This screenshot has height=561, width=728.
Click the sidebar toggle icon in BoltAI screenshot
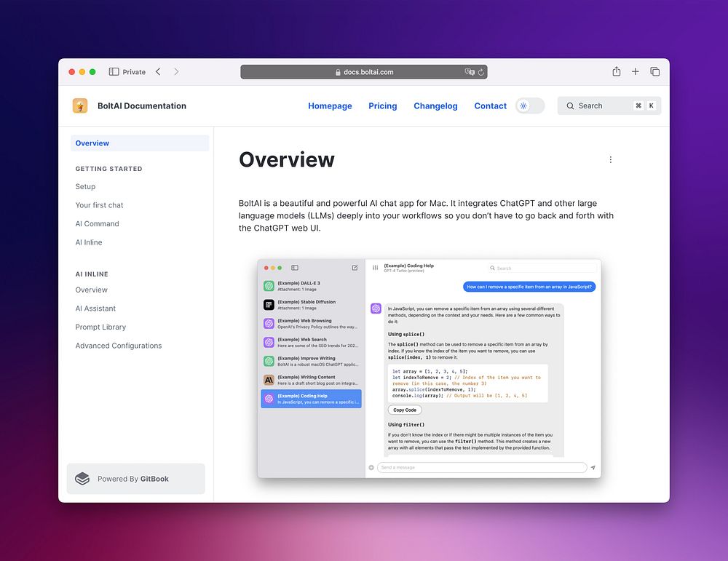[295, 268]
